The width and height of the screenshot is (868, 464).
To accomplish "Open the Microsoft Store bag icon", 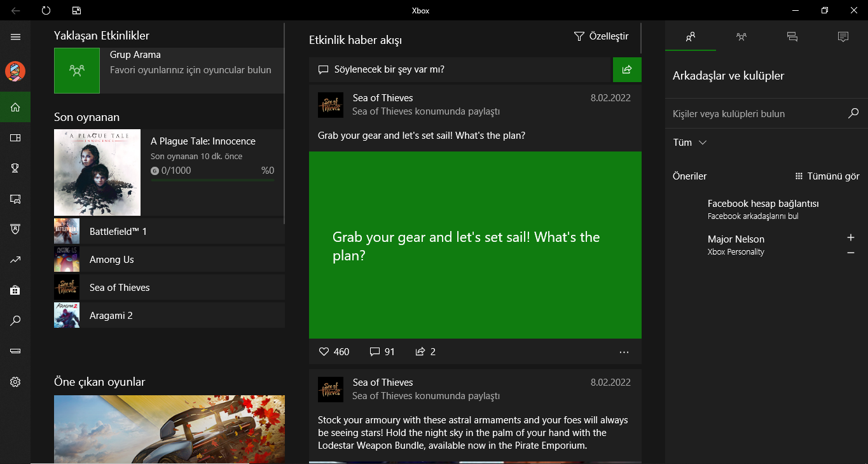I will (15, 290).
